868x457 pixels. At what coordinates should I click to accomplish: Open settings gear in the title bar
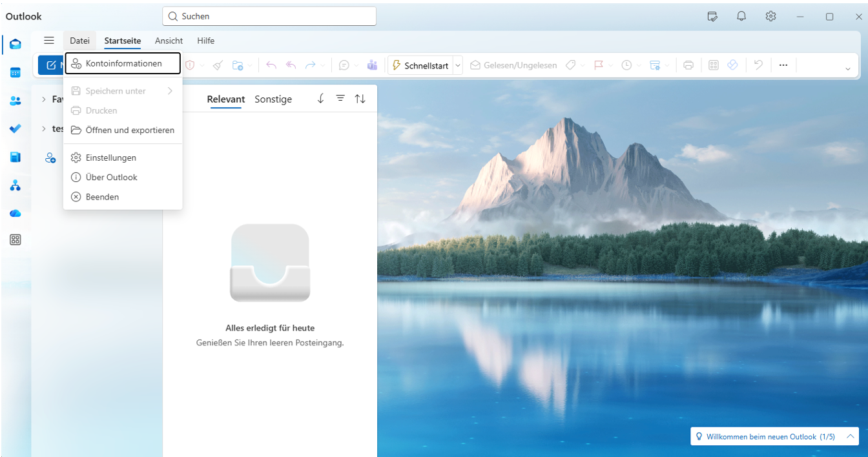click(x=770, y=16)
